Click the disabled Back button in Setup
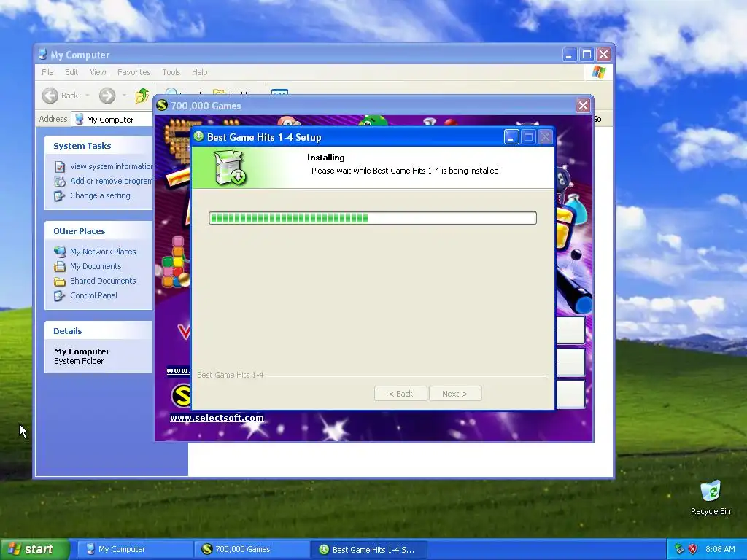 (400, 394)
